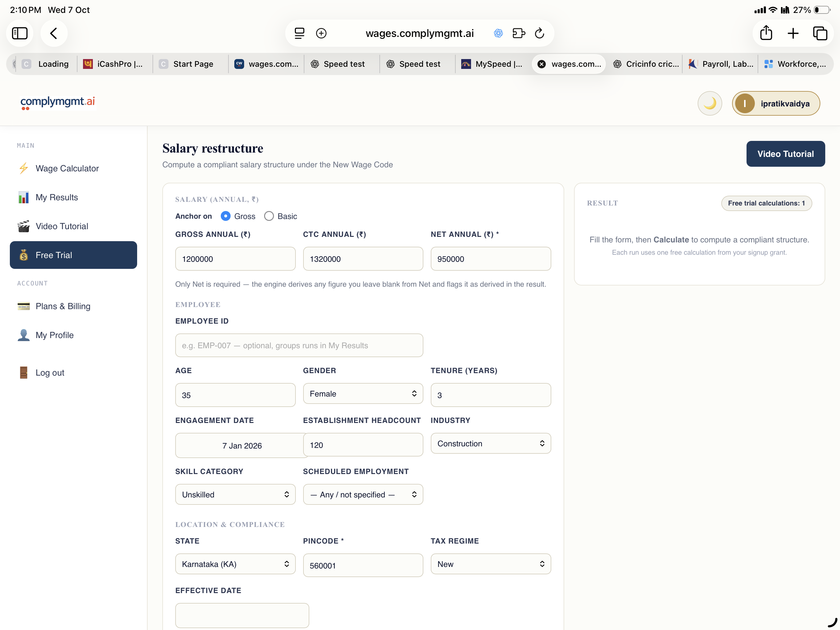Switch to the Payroll, Lab... tab

tap(721, 64)
